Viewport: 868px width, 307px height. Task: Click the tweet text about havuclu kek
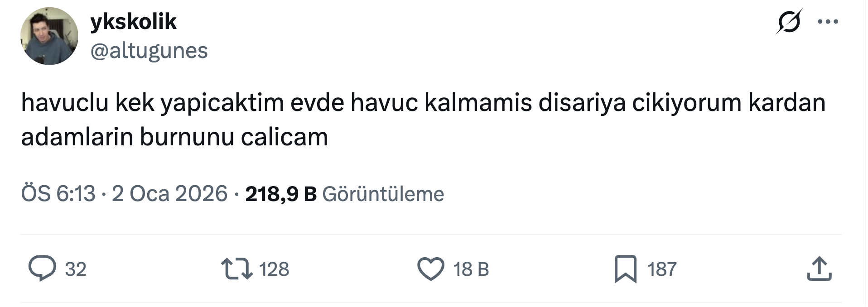(x=423, y=120)
